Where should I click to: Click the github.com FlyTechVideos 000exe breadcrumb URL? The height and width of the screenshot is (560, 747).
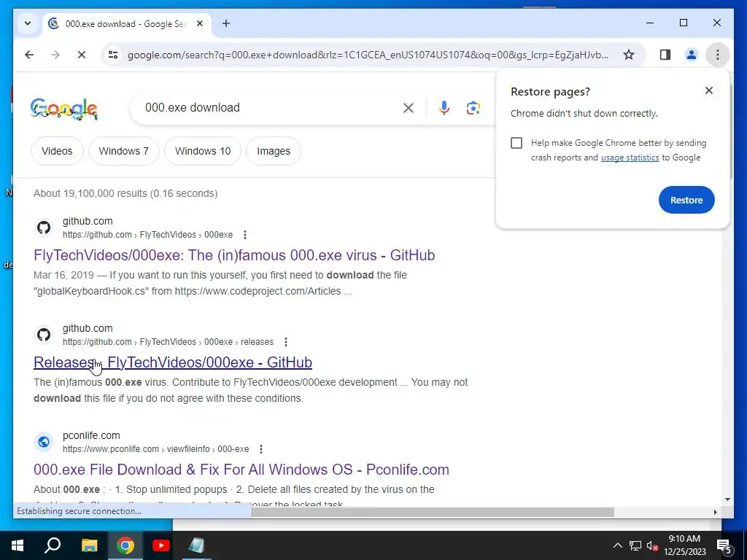[147, 235]
